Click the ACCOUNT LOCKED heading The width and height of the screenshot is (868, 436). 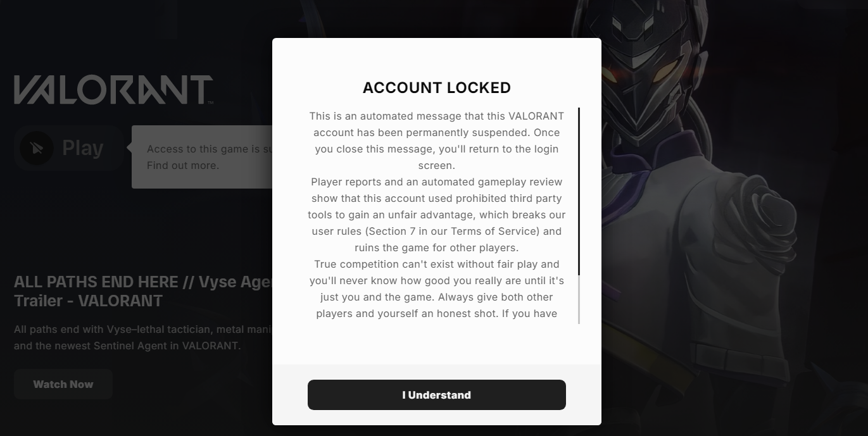[436, 88]
